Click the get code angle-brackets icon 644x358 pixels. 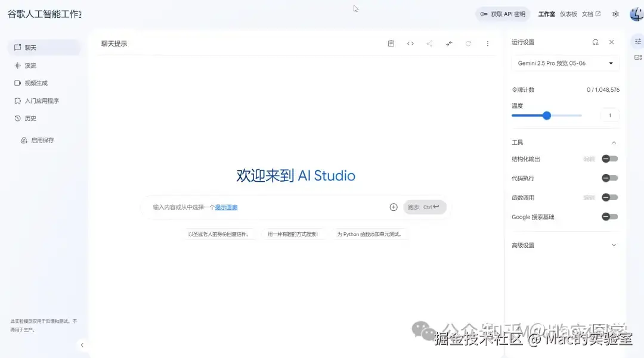pos(410,43)
